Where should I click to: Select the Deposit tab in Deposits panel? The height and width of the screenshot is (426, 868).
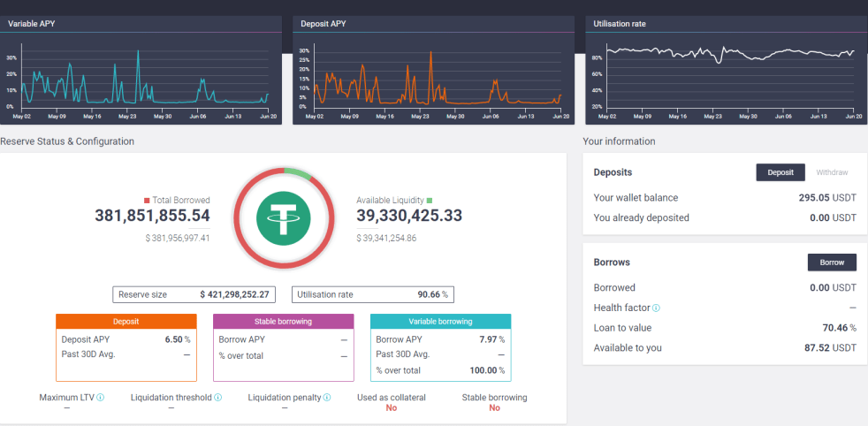tap(780, 172)
